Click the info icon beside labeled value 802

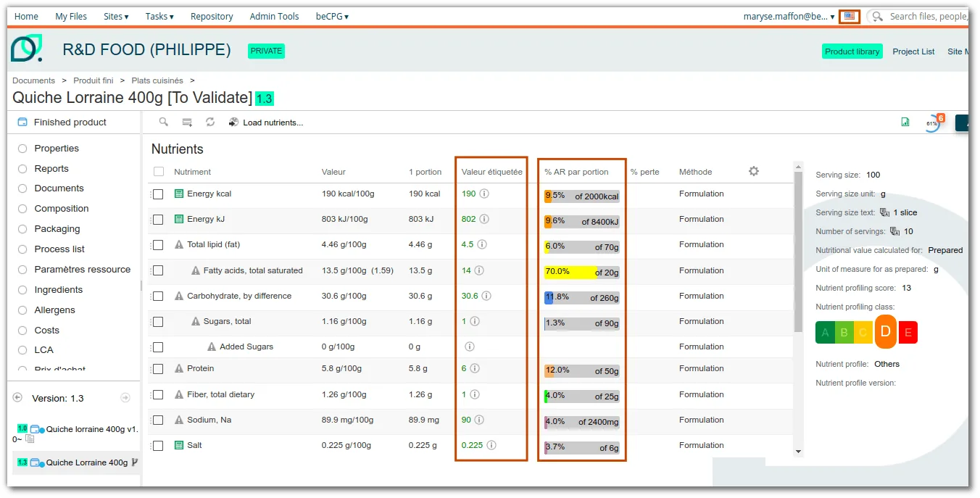tap(484, 219)
